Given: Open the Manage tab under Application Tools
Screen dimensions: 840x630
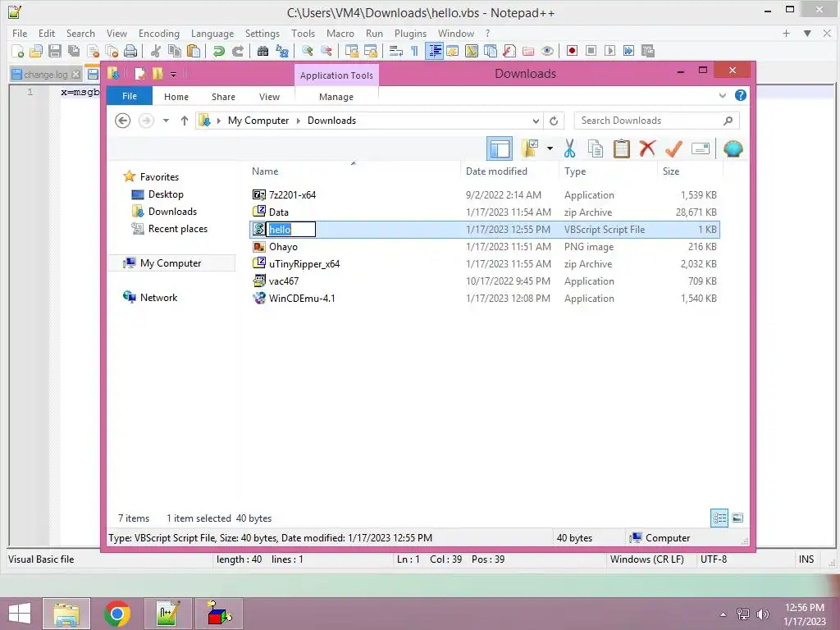Looking at the screenshot, I should 336,97.
